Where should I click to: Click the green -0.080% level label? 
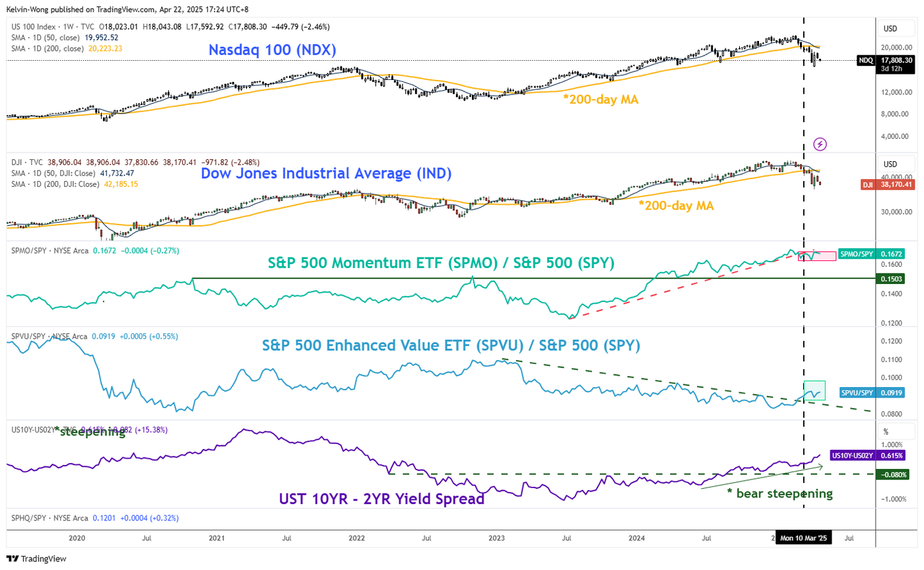point(892,474)
